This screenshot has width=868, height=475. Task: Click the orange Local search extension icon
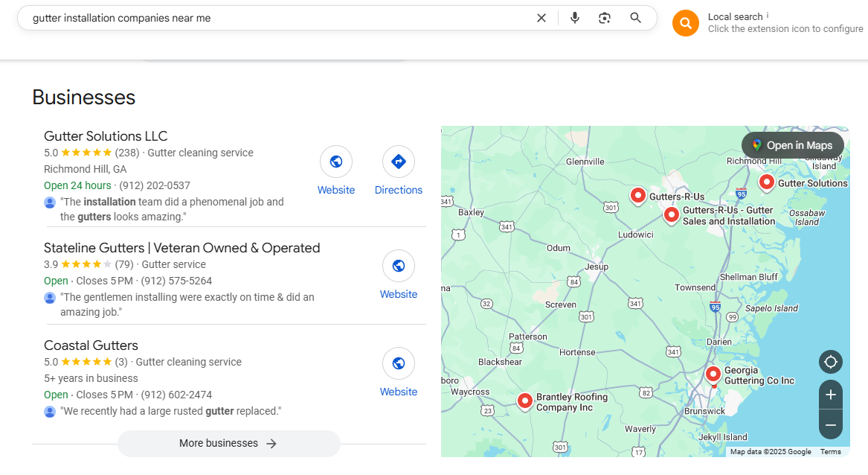click(x=686, y=23)
